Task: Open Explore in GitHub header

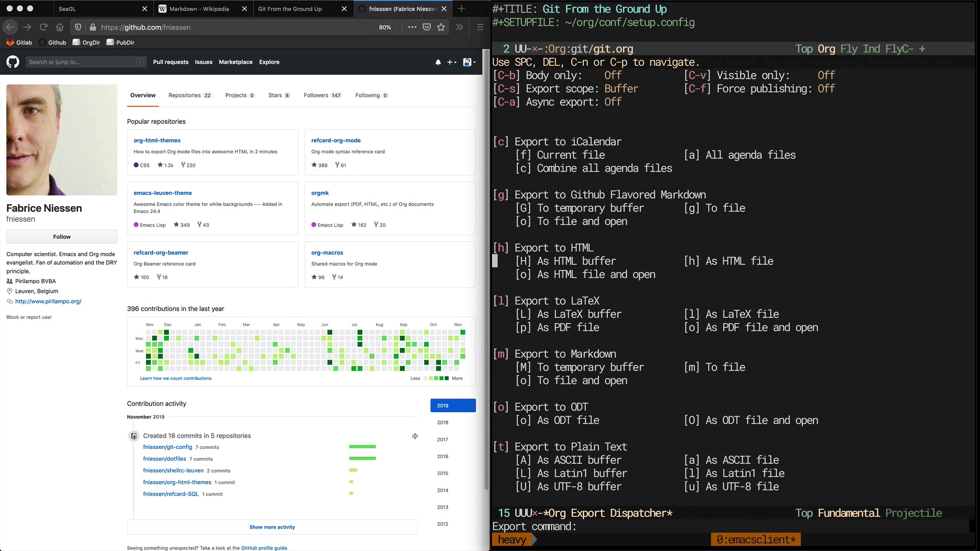Action: pos(269,62)
